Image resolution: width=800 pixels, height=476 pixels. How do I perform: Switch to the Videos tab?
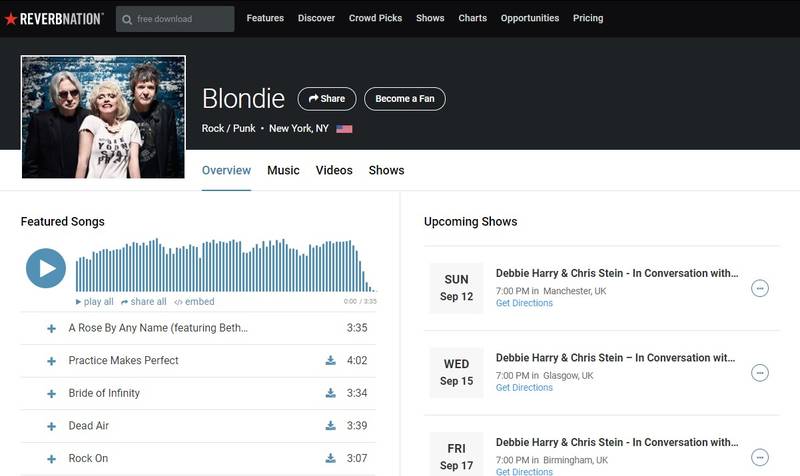click(334, 170)
